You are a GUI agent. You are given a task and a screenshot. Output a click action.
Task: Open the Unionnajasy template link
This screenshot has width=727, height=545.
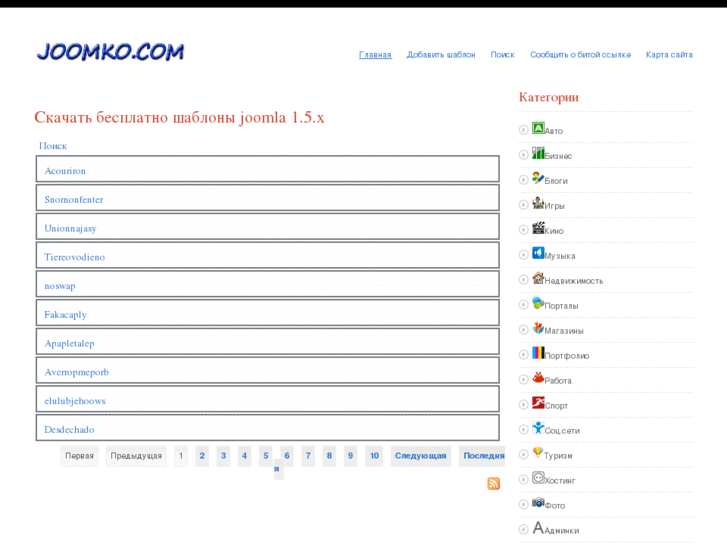70,229
